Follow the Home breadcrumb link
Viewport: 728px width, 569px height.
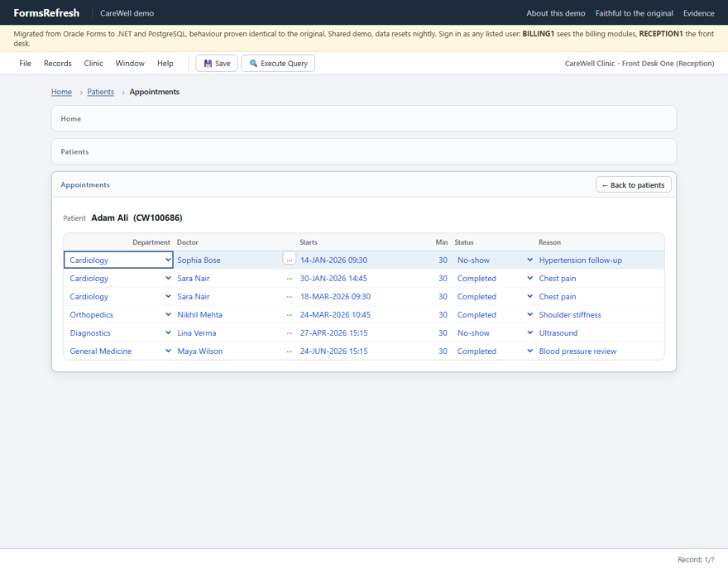click(x=61, y=92)
